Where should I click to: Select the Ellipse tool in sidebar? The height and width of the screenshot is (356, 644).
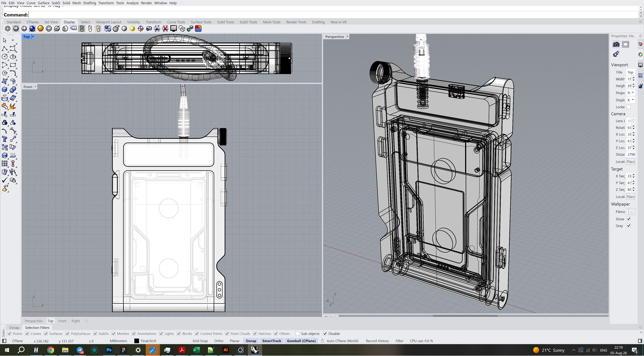pyautogui.click(x=13, y=57)
